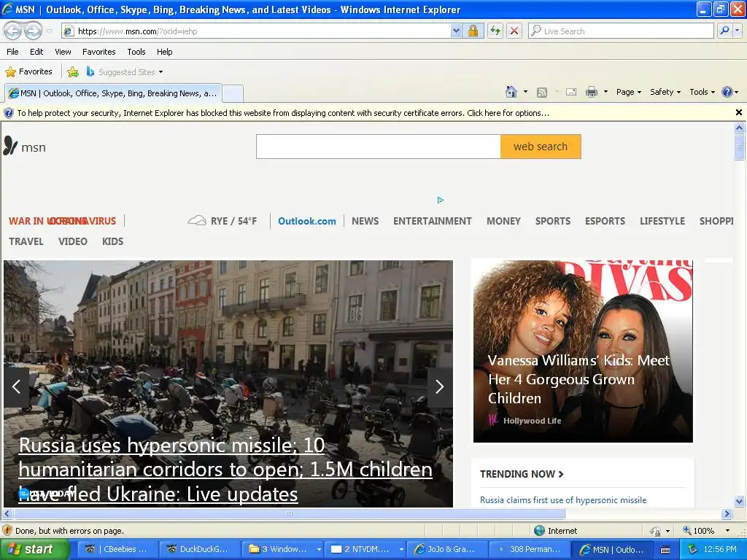Click the TRENDING NOW heading

(522, 474)
